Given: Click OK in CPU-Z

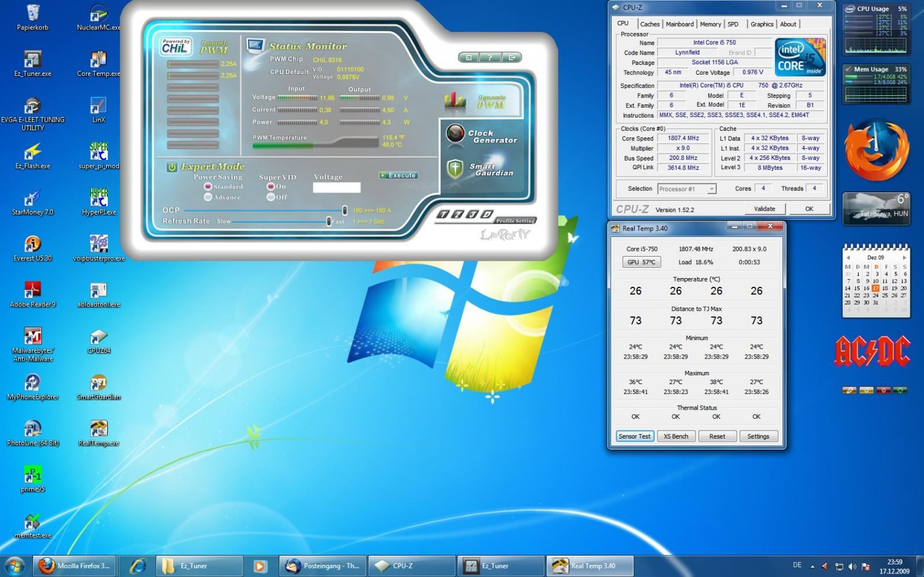Looking at the screenshot, I should [x=809, y=209].
